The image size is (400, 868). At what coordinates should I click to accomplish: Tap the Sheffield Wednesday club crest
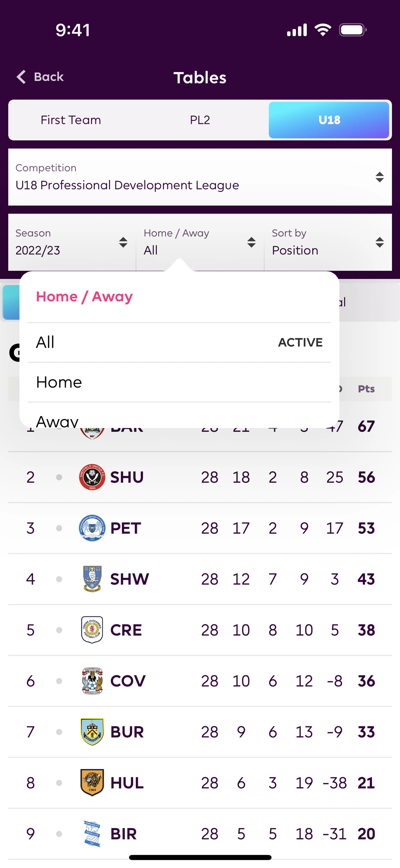pyautogui.click(x=92, y=579)
